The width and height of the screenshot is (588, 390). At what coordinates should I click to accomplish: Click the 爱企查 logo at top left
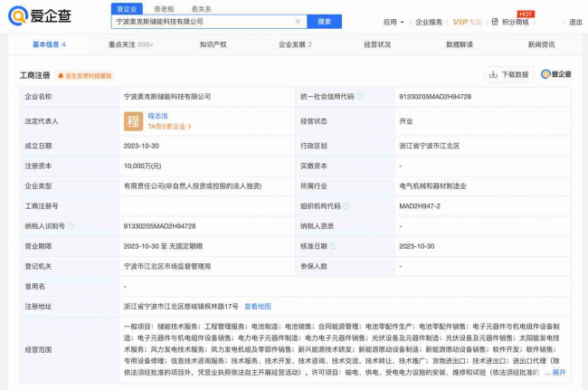(40, 15)
